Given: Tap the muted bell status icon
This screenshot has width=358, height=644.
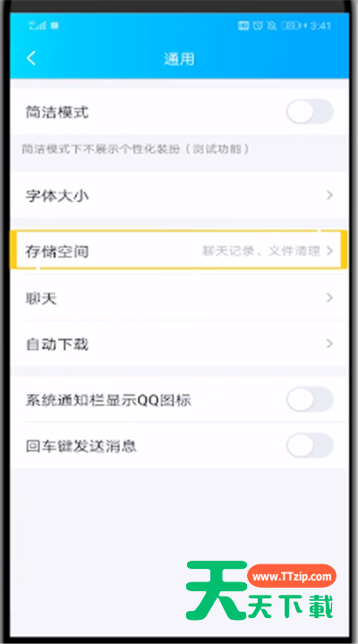Looking at the screenshot, I should (272, 25).
